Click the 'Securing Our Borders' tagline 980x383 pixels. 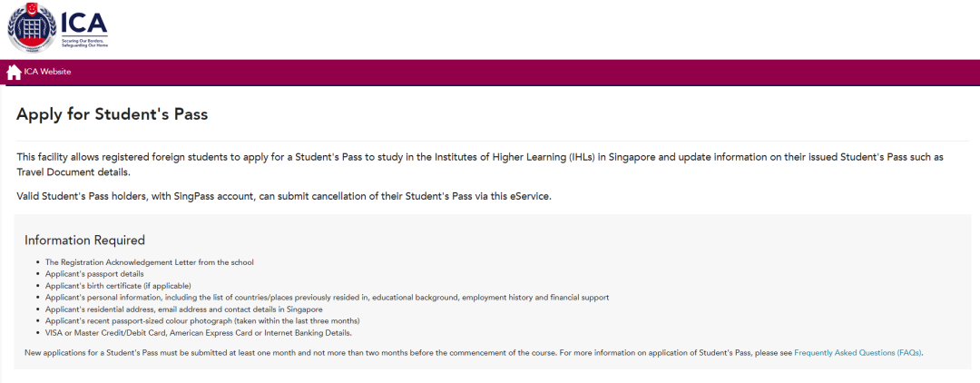tap(85, 44)
